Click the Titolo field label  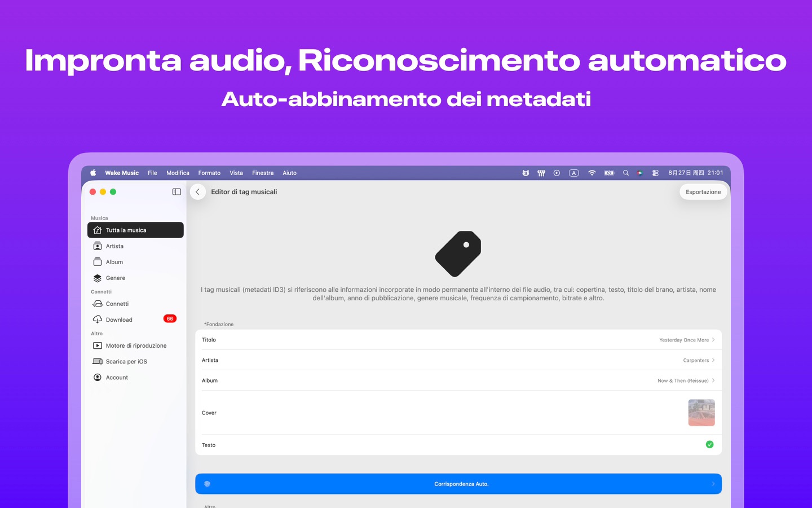pos(209,340)
